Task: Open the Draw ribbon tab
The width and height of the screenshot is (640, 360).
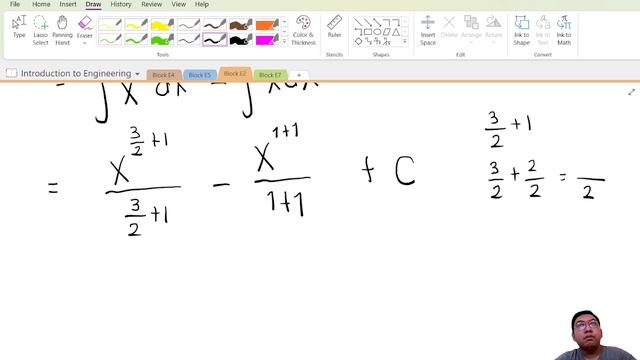Action: pos(93,4)
